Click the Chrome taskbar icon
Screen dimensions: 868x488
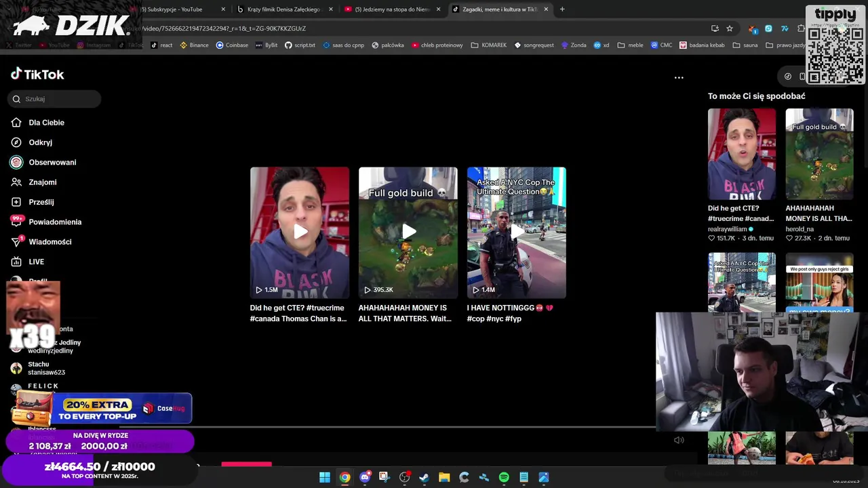point(344,478)
